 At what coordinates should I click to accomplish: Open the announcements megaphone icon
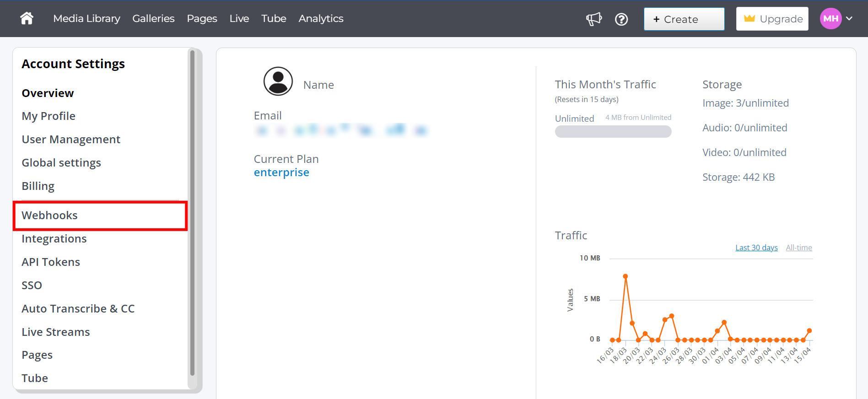point(594,19)
